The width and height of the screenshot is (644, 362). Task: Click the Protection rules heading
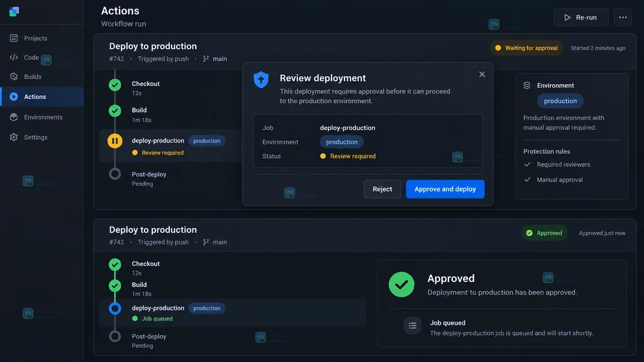pyautogui.click(x=547, y=151)
